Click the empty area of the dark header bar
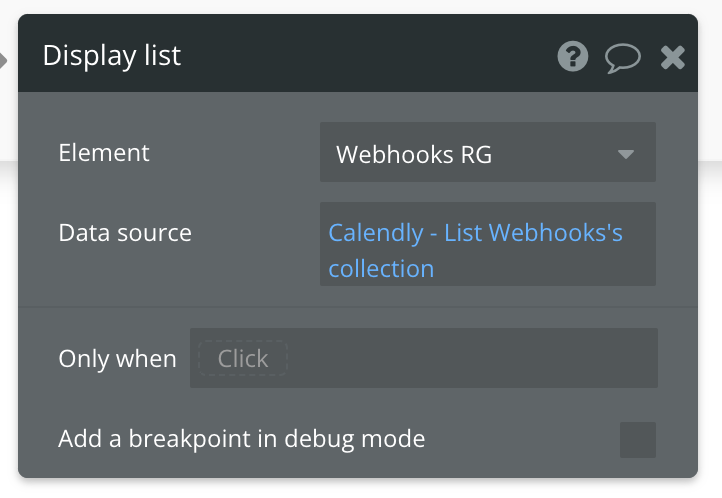 coord(368,55)
